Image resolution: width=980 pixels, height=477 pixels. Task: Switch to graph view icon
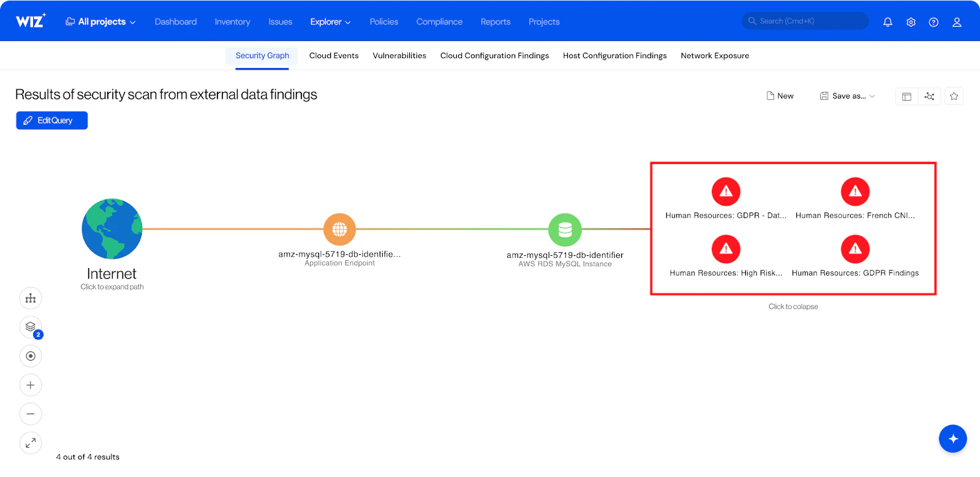929,96
